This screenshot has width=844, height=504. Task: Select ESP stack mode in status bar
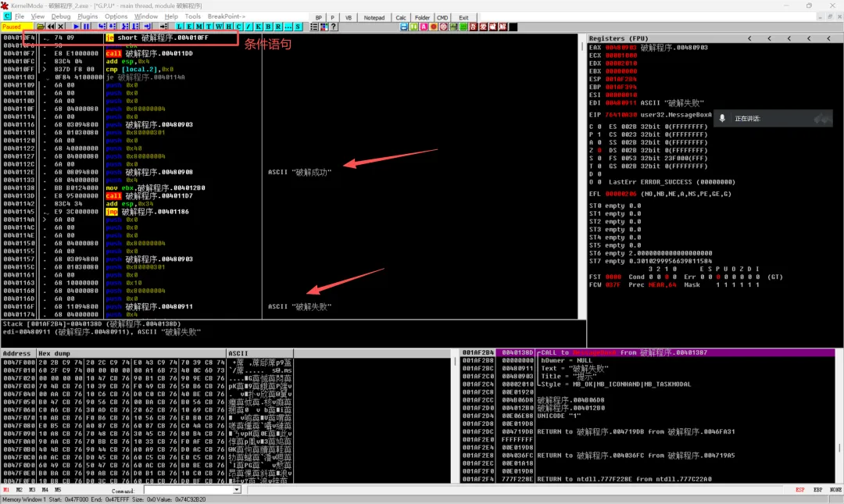point(800,489)
